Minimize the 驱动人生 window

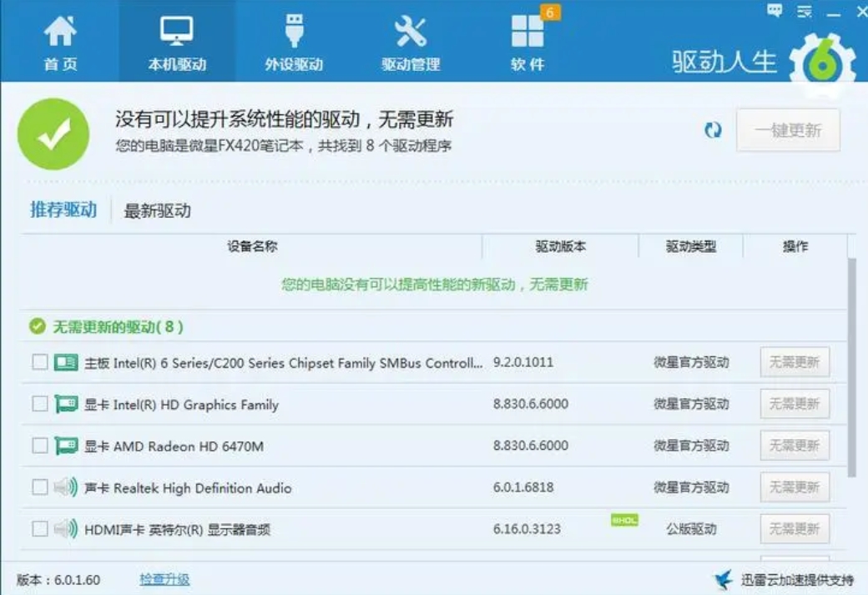pyautogui.click(x=834, y=13)
